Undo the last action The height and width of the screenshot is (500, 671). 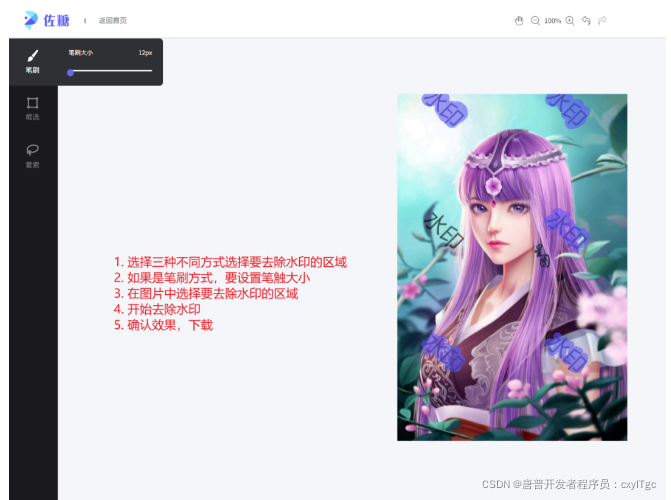586,21
